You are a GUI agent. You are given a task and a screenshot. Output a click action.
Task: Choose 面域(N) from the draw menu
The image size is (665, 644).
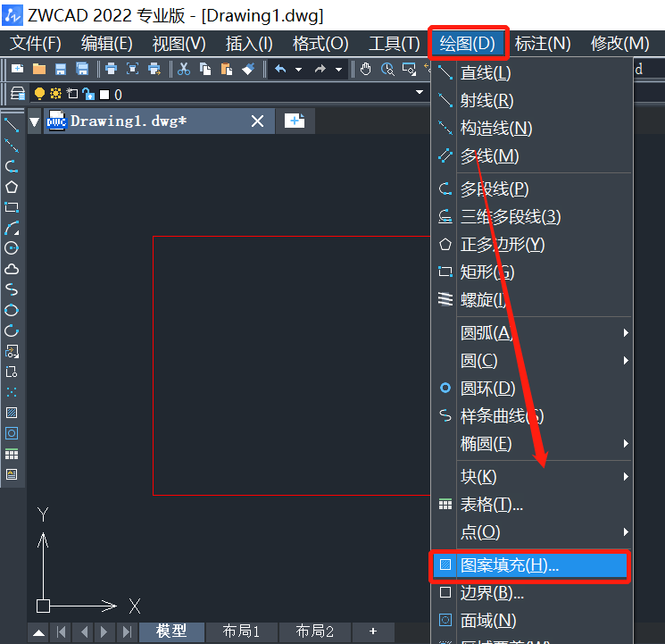coord(532,621)
